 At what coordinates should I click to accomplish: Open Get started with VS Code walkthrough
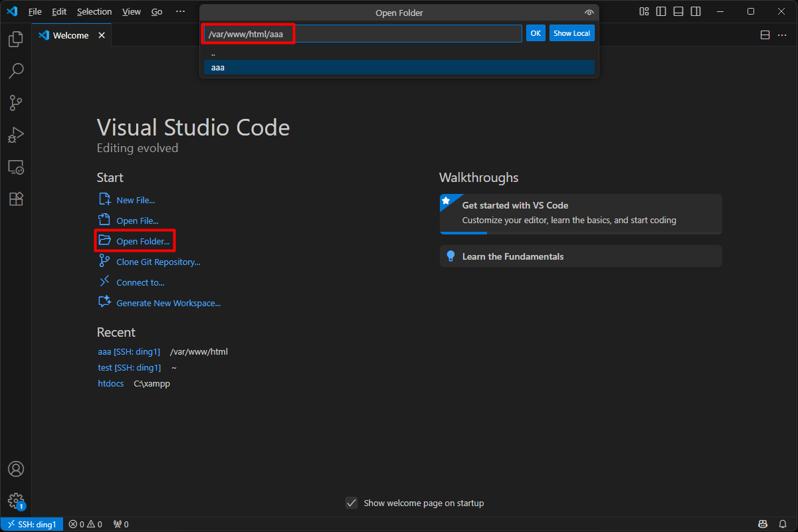(x=581, y=214)
